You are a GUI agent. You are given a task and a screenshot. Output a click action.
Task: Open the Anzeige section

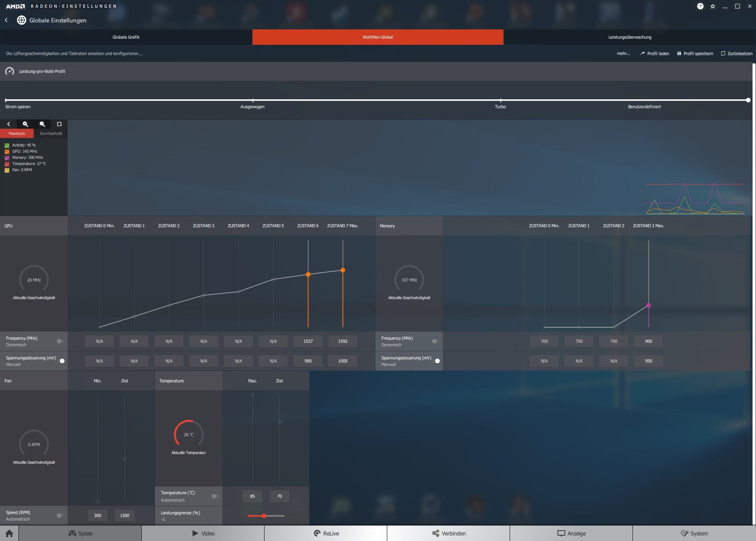click(571, 533)
